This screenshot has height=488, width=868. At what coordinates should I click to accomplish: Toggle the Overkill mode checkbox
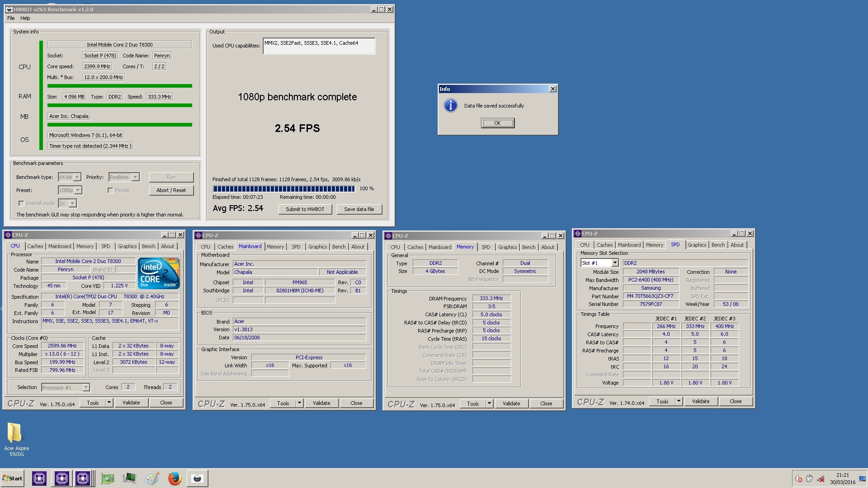coord(21,203)
